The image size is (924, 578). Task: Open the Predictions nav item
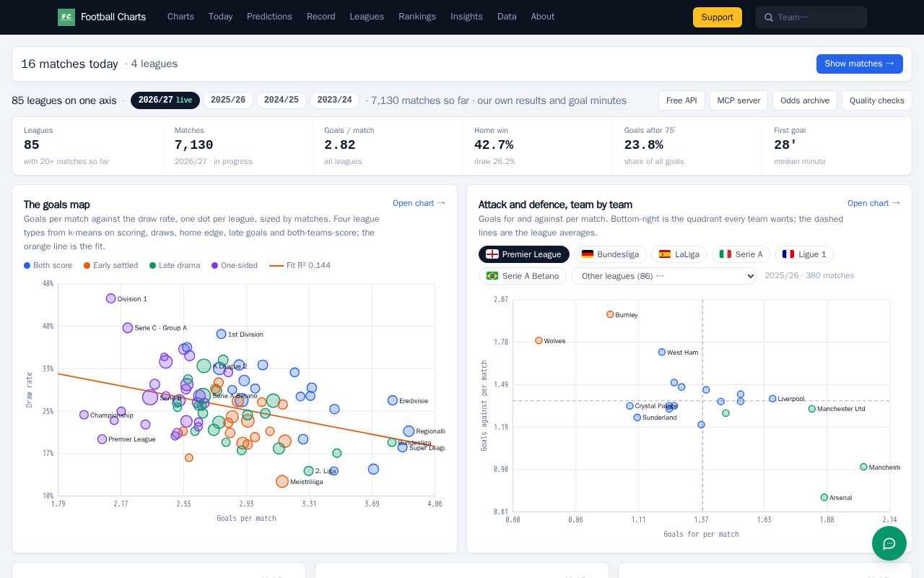click(x=269, y=17)
